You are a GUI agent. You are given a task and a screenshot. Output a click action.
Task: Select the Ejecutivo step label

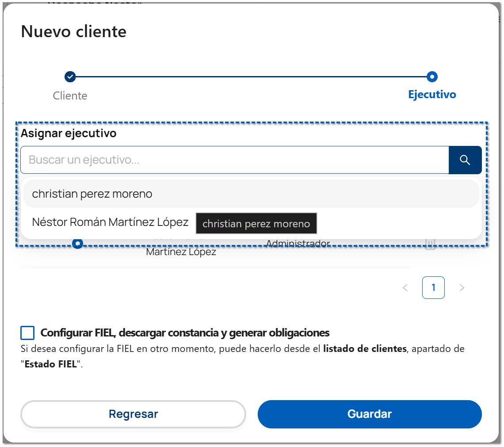(432, 94)
